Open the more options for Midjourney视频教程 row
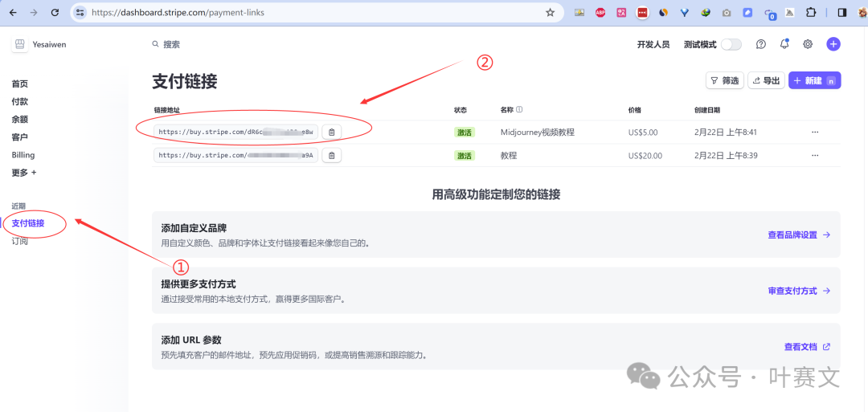This screenshot has width=868, height=412. tap(815, 132)
